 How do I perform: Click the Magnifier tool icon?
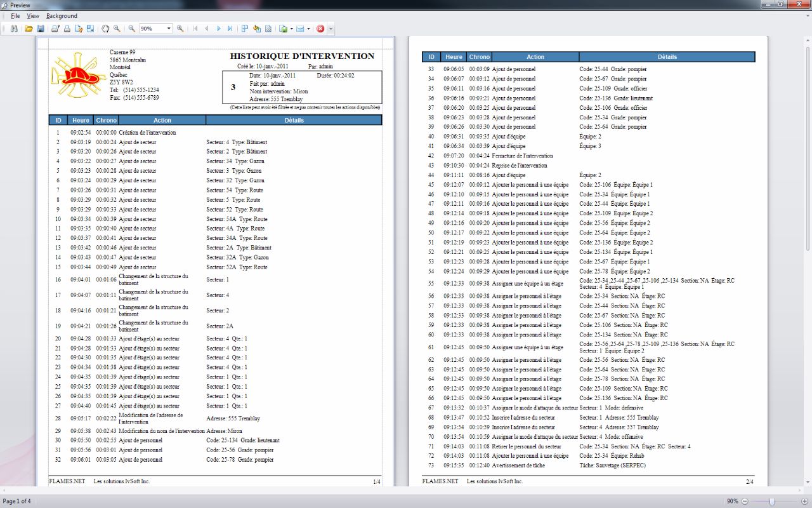coord(117,29)
